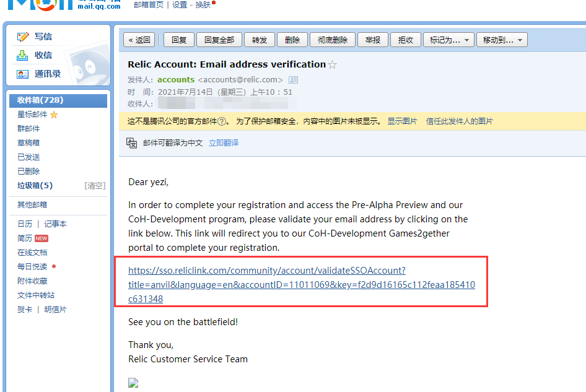The image size is (586, 392).
Task: Open the 垃圾箱(5) spam folder
Action: 35,185
